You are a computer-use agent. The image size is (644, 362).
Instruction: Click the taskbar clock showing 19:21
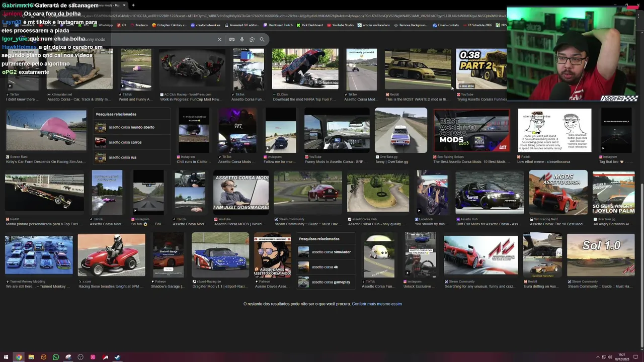(623, 357)
